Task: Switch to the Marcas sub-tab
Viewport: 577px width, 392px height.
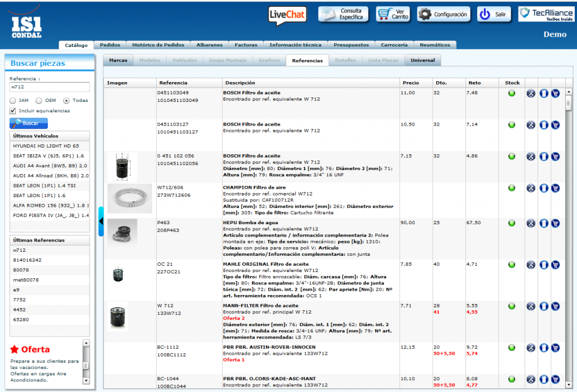Action: click(x=118, y=60)
